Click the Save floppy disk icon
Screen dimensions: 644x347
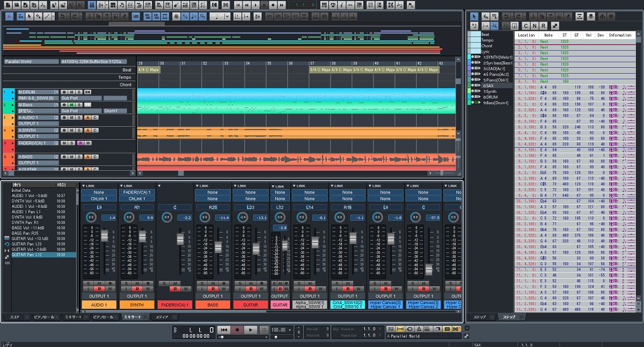tap(25, 5)
